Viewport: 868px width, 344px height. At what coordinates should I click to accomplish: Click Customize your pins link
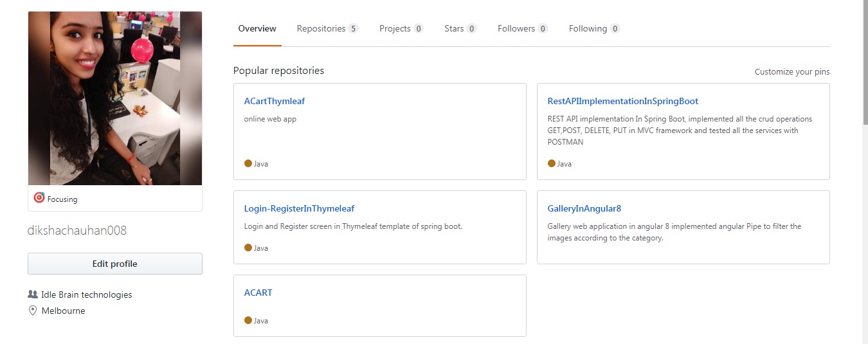(x=792, y=72)
